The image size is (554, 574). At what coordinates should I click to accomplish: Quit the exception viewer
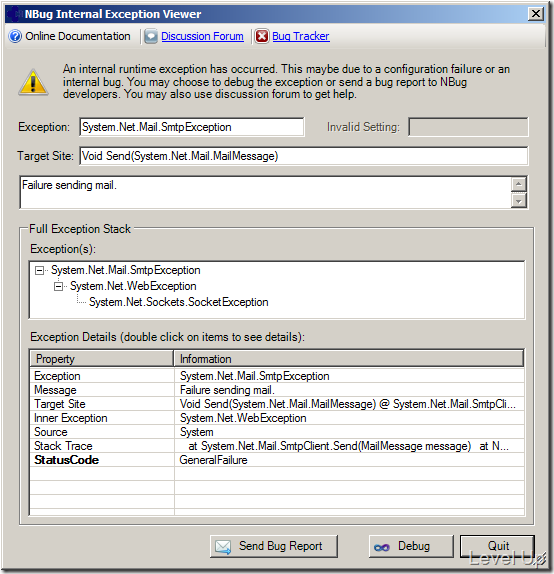tap(497, 547)
